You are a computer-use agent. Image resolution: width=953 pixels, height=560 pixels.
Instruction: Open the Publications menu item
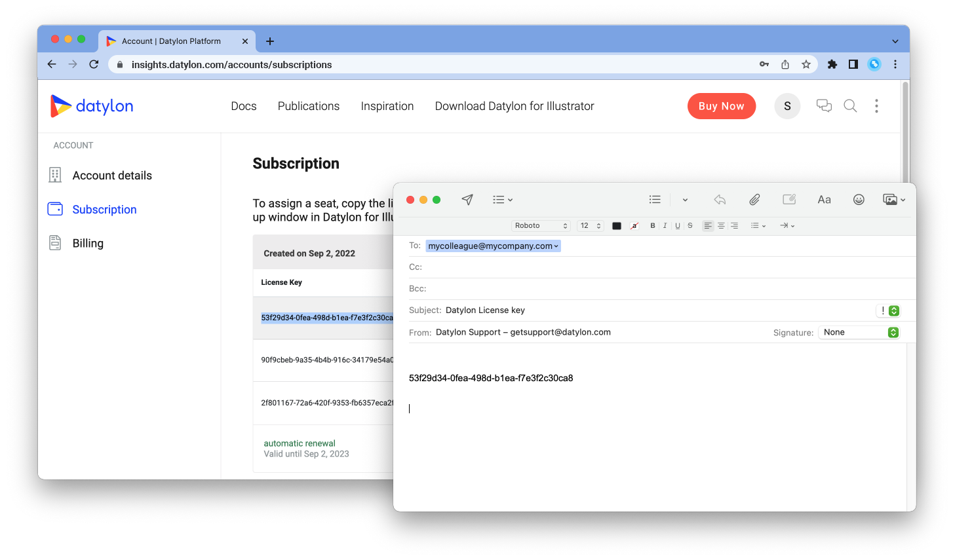(x=309, y=106)
